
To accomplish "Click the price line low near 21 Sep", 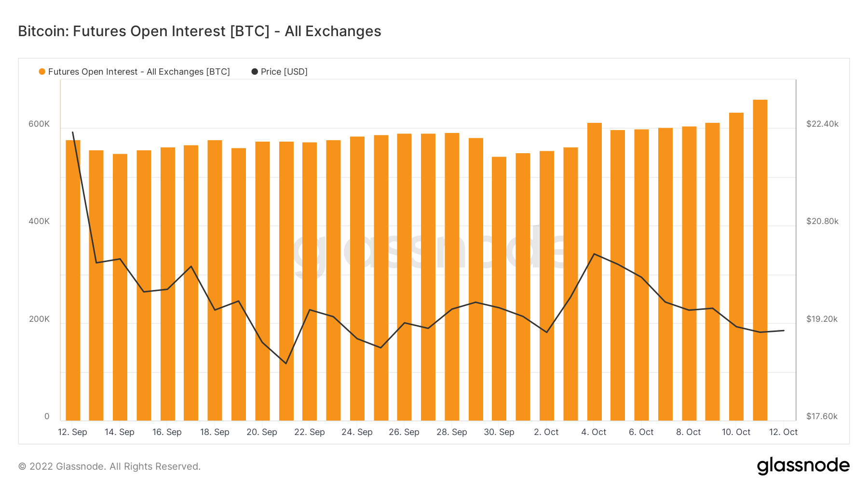I will tap(286, 363).
